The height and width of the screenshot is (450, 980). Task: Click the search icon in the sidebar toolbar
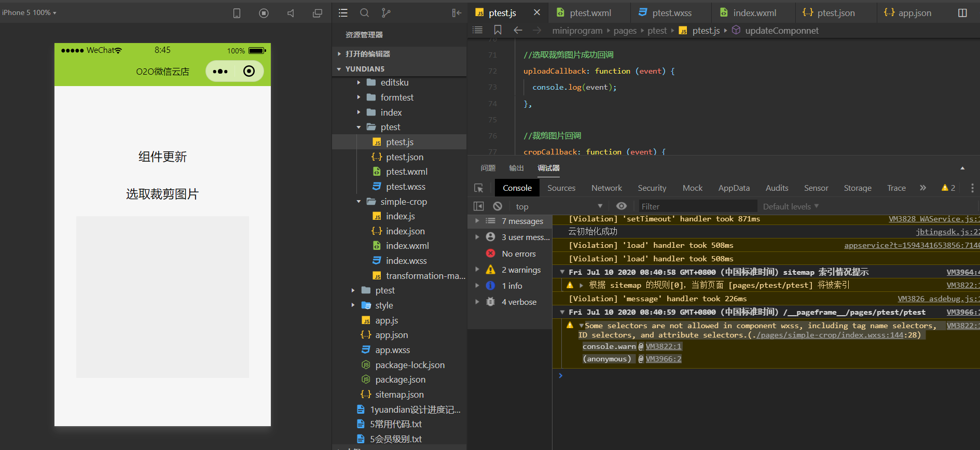pyautogui.click(x=364, y=13)
